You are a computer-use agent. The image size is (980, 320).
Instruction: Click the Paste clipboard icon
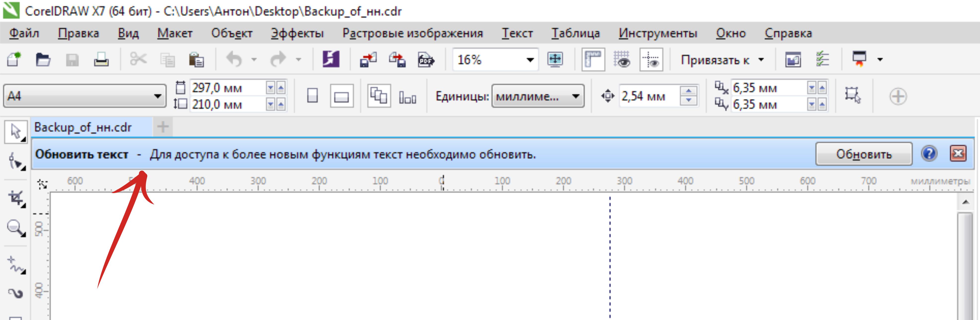(x=196, y=60)
